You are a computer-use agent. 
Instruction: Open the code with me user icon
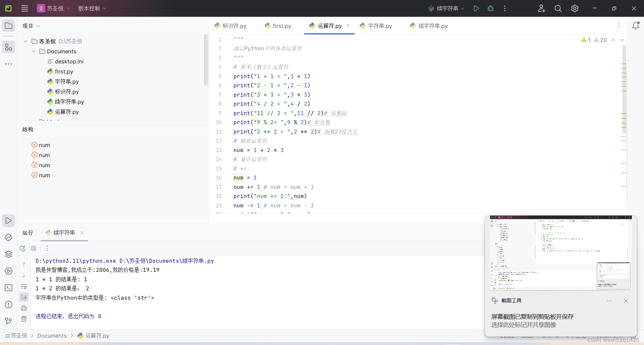pos(541,8)
